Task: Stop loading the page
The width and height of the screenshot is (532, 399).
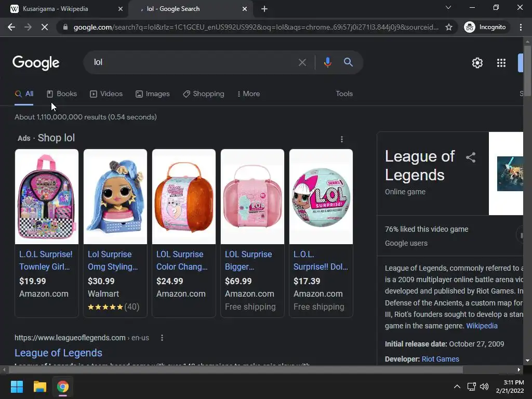Action: [45, 27]
